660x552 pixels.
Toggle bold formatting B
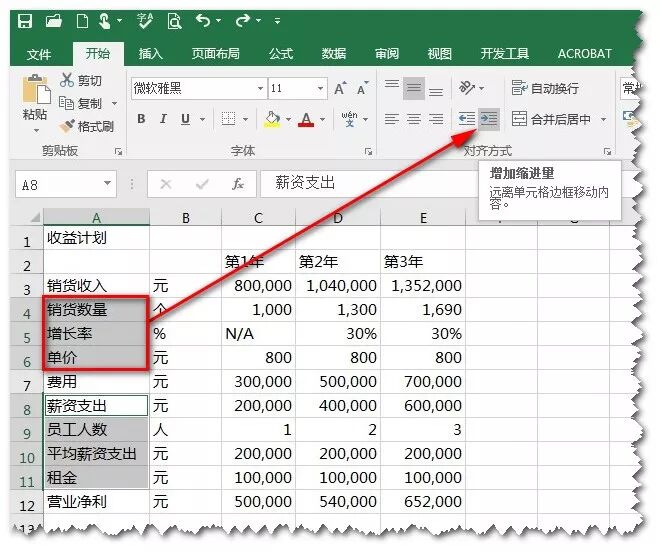pos(141,119)
